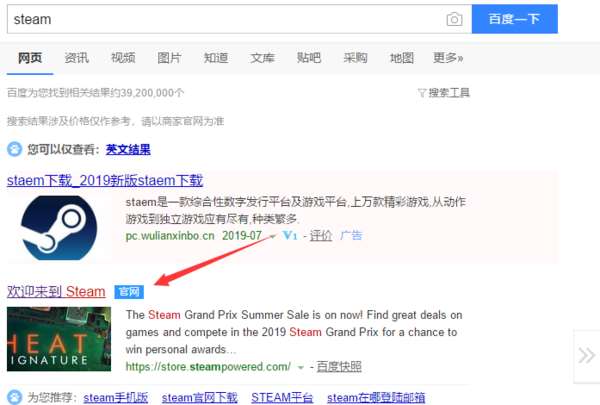Click the camera image search icon

click(x=454, y=19)
